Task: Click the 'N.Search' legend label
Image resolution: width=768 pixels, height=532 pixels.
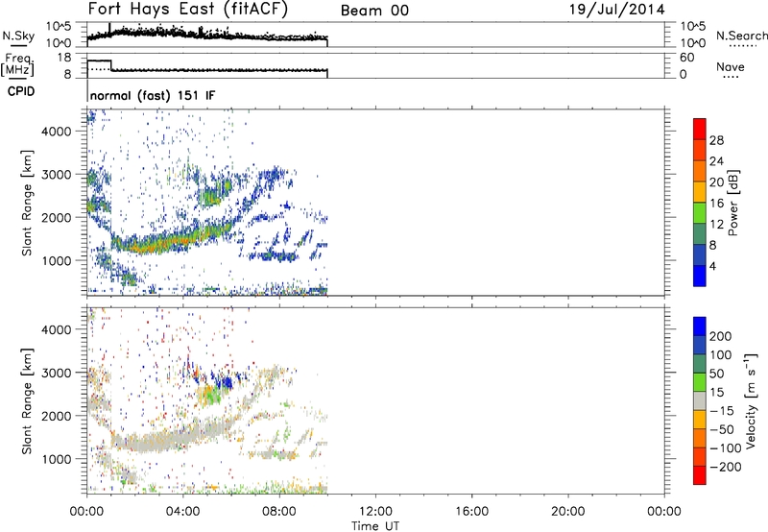Action: click(741, 36)
